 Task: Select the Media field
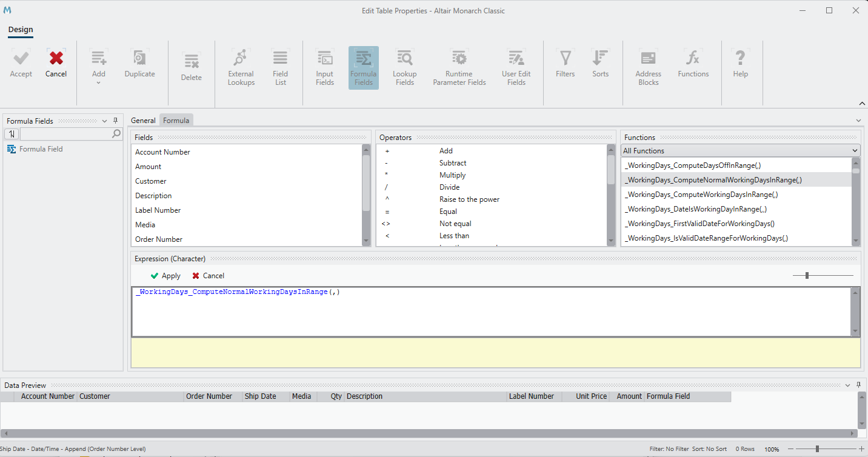coord(145,225)
